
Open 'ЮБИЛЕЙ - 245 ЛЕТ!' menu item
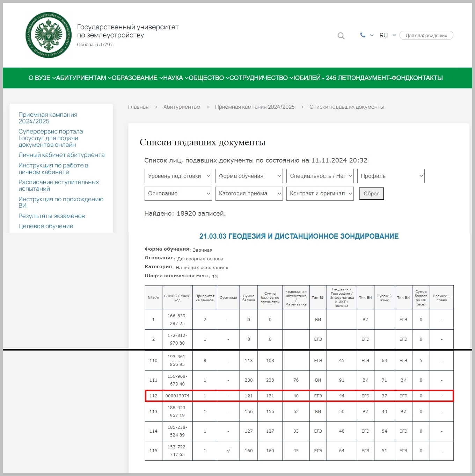click(322, 78)
